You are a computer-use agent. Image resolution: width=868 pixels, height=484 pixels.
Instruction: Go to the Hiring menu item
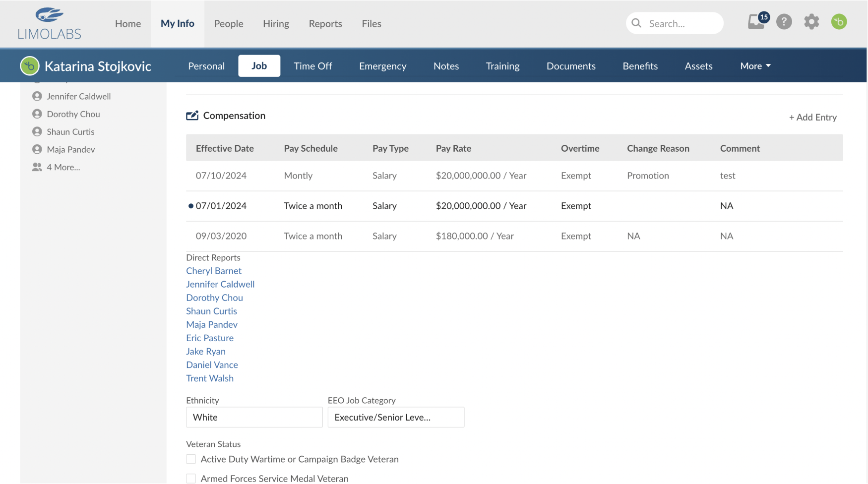pyautogui.click(x=276, y=23)
